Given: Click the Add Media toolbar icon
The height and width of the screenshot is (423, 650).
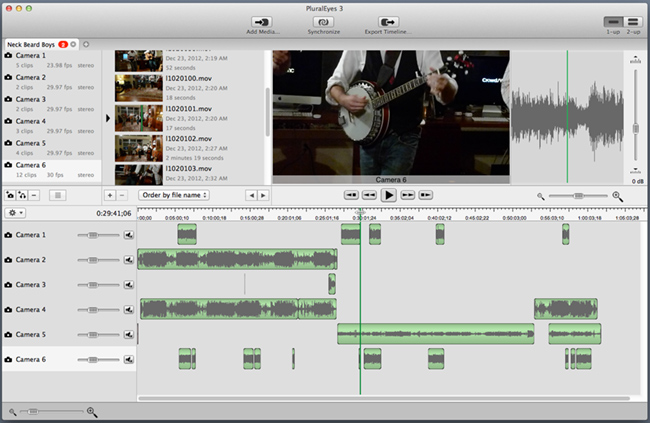Looking at the screenshot, I should [x=263, y=21].
